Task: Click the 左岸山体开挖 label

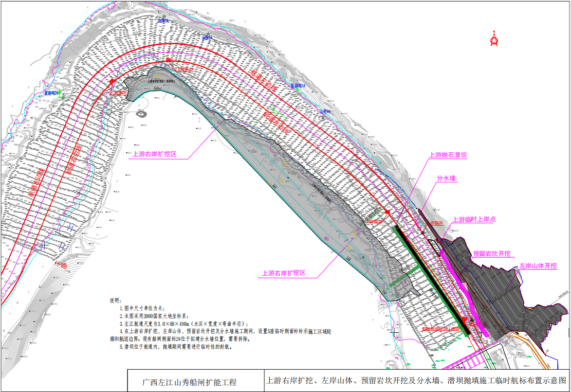Action: pos(537,266)
